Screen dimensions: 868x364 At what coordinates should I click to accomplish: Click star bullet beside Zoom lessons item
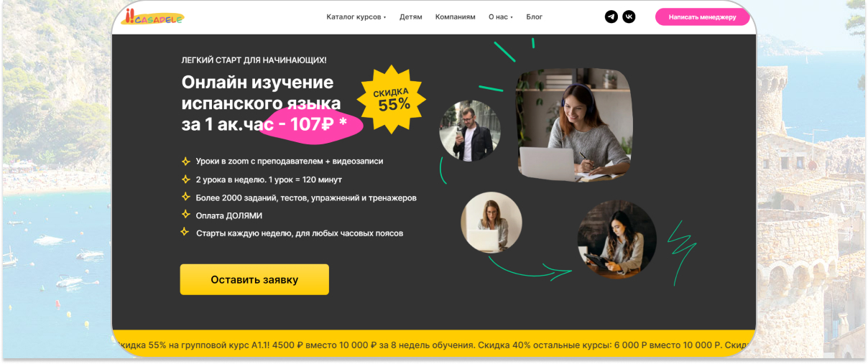coord(185,162)
